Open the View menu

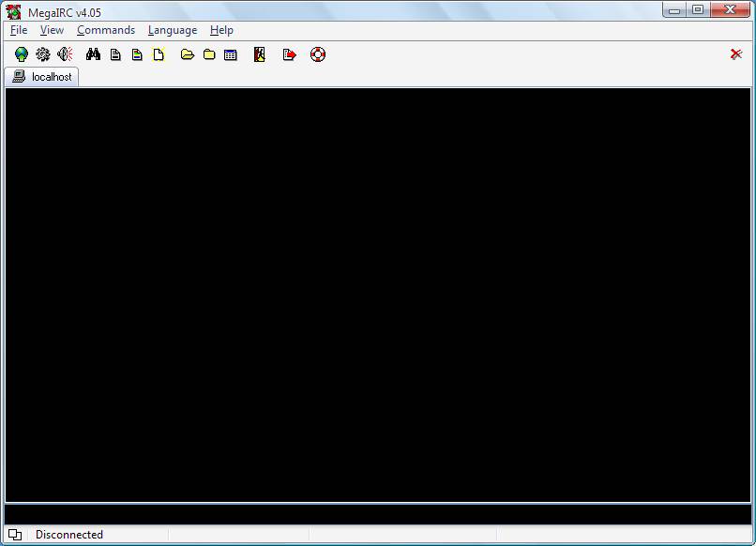(53, 30)
